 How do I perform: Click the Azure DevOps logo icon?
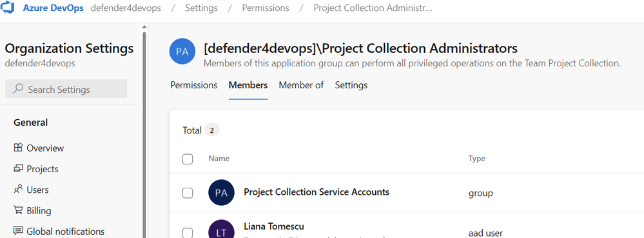[x=8, y=7]
